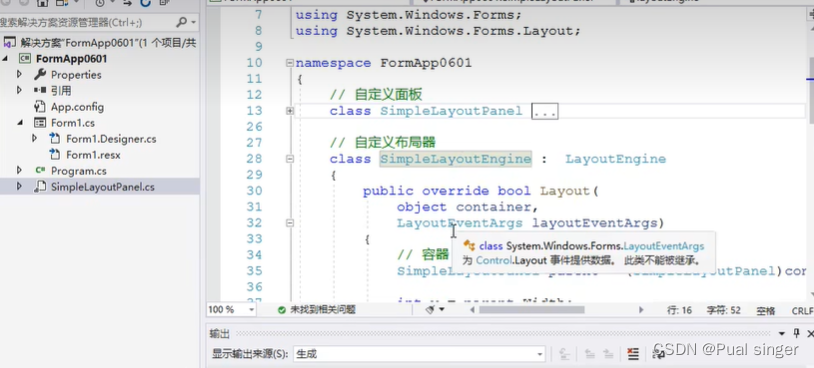Click 'using System.Windows.Forms.Layout;' line
The image size is (814, 368).
point(438,31)
